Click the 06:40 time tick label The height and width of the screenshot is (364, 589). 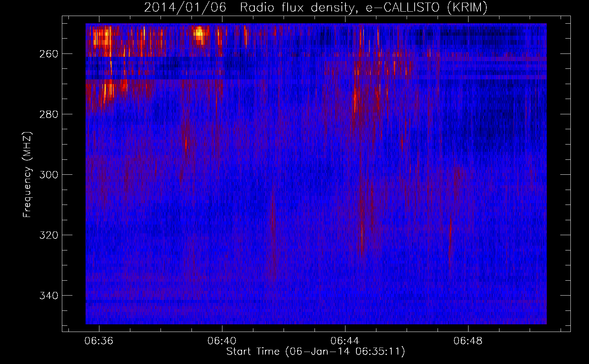click(222, 341)
